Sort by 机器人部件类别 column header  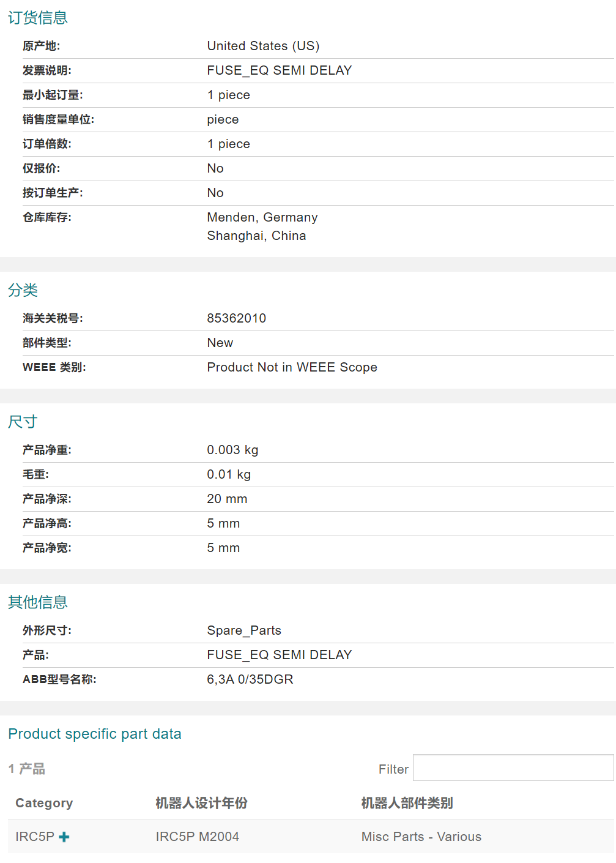[407, 803]
